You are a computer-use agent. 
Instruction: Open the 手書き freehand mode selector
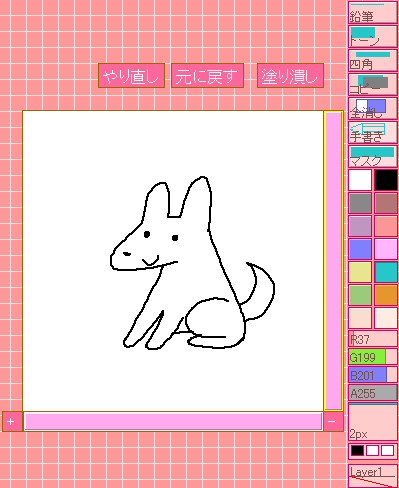pos(373,133)
